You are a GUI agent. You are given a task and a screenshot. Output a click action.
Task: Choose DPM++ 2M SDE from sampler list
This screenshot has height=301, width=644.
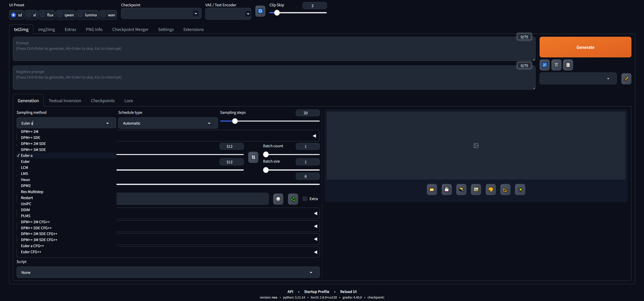click(x=33, y=144)
